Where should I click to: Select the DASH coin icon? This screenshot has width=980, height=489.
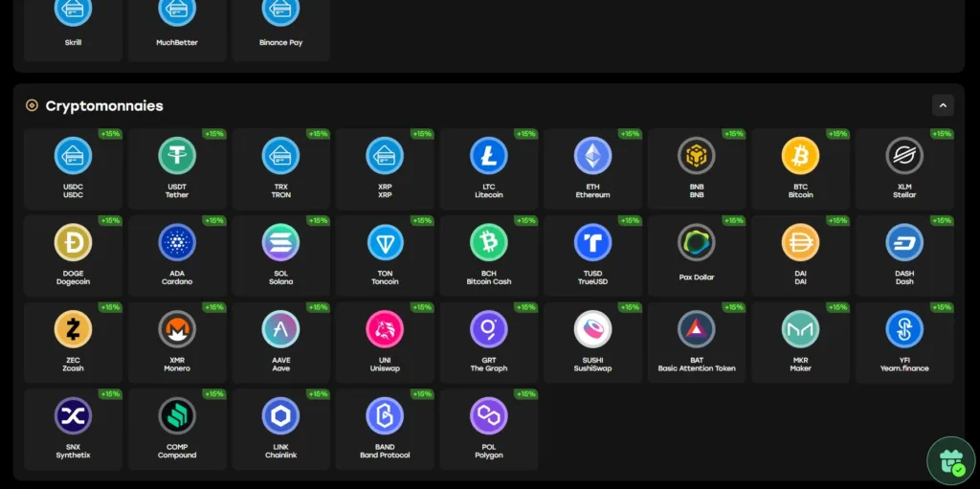(x=904, y=242)
